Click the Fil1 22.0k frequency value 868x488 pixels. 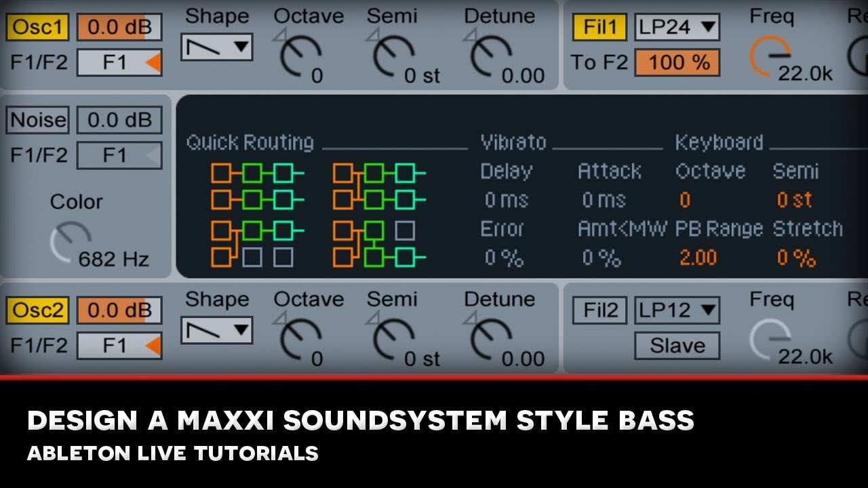pos(805,73)
